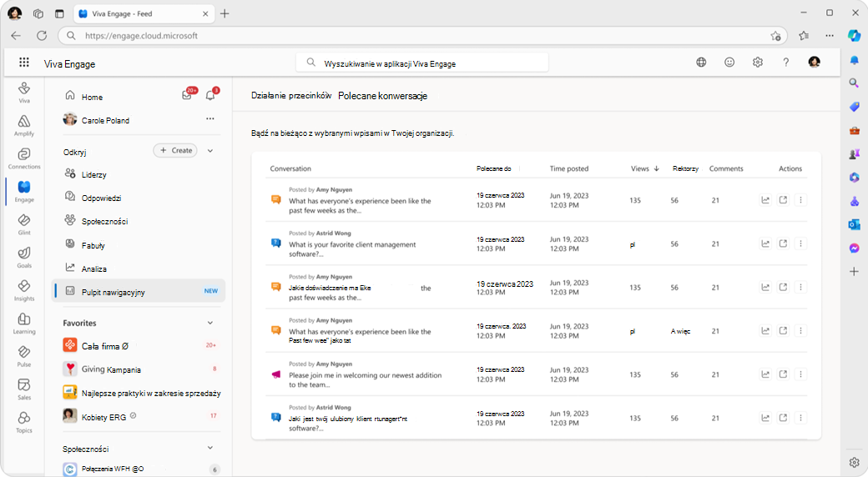The height and width of the screenshot is (477, 868).
Task: Sort by the Views column arrow
Action: tap(657, 168)
